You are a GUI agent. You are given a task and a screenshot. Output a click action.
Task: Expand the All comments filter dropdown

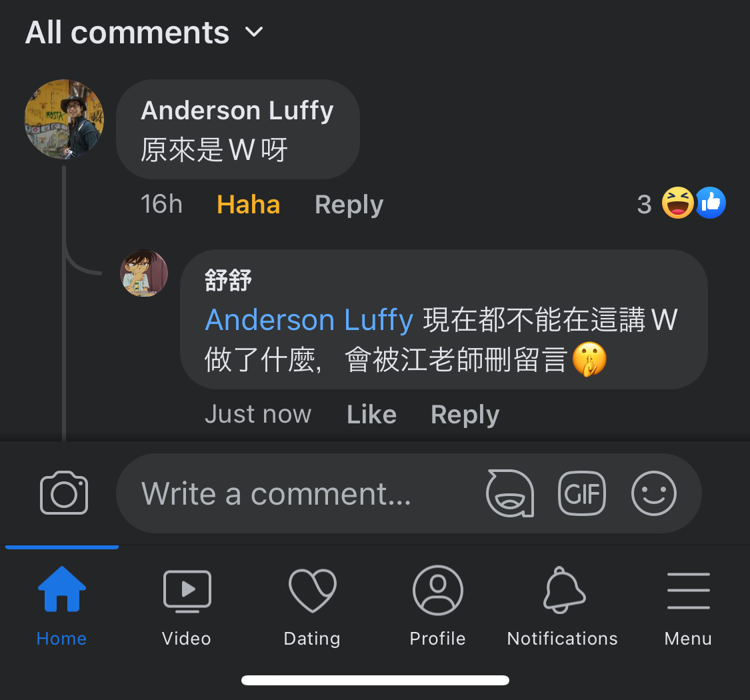coord(144,33)
